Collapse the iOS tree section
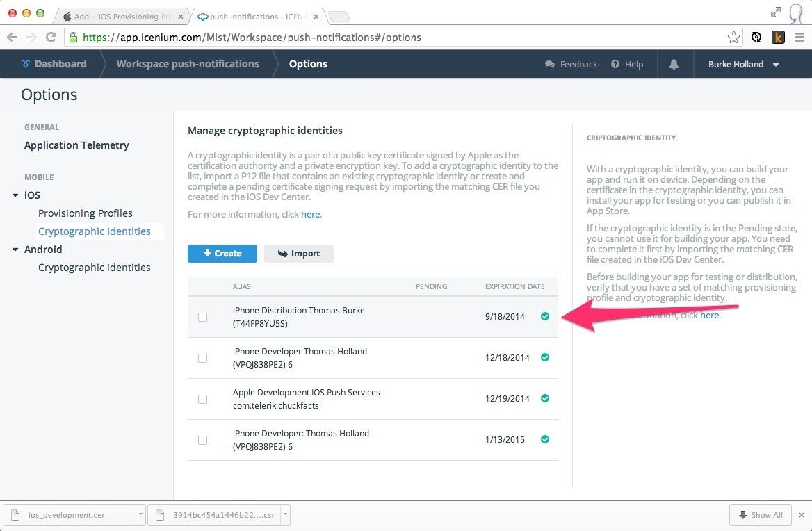The image size is (812, 531). 15,195
